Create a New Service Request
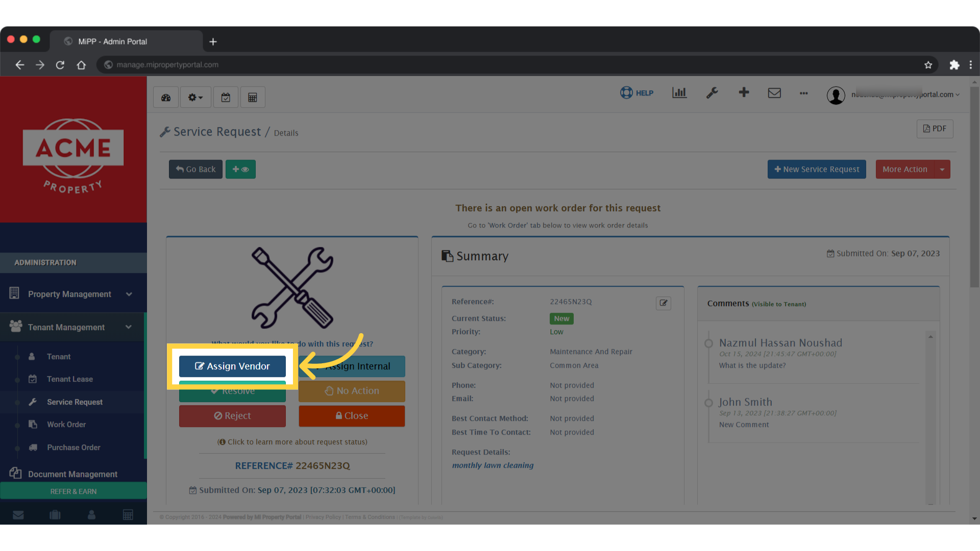The height and width of the screenshot is (551, 980). 817,169
